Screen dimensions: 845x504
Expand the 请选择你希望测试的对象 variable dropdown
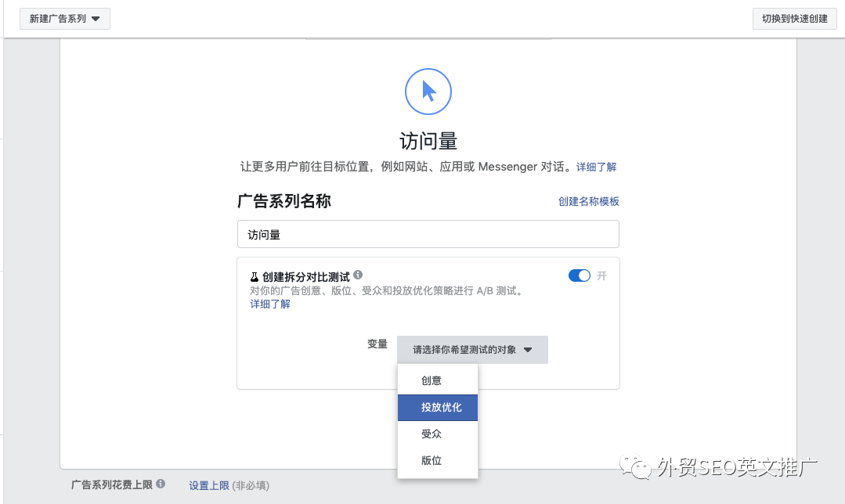pyautogui.click(x=472, y=350)
